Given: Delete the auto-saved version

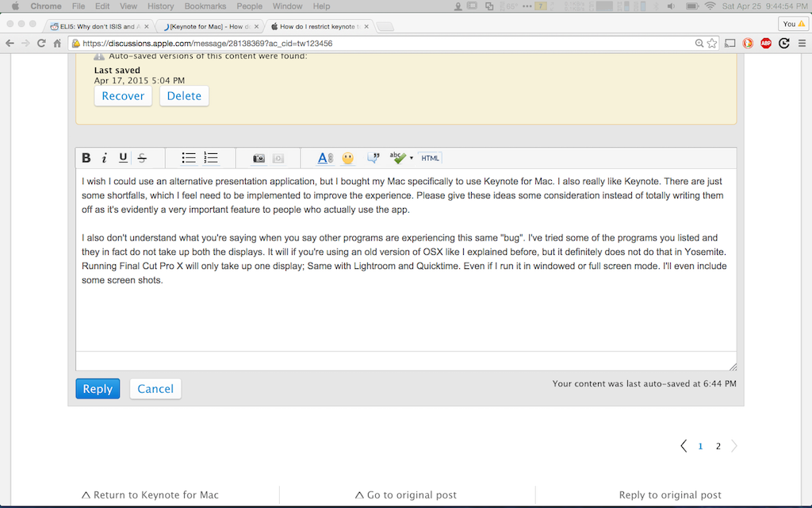Looking at the screenshot, I should point(184,96).
